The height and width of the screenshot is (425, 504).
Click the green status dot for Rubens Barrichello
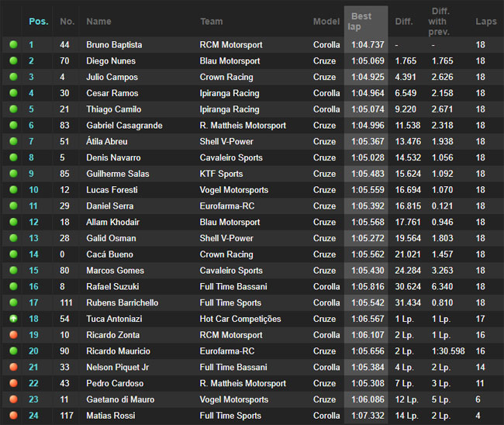[13, 302]
